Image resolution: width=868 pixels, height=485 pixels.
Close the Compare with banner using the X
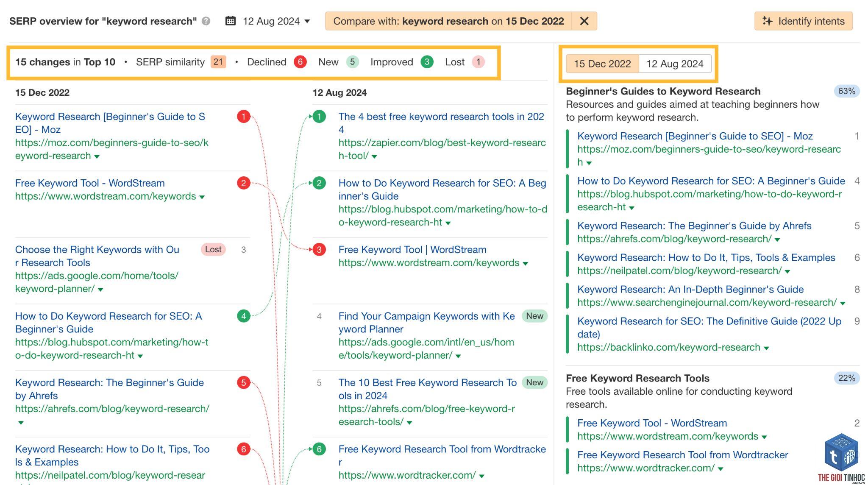[584, 21]
